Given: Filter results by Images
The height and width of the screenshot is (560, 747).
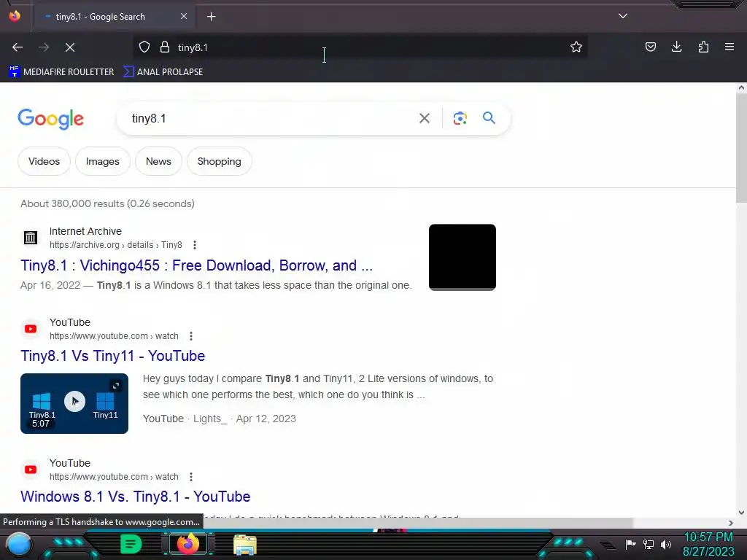Looking at the screenshot, I should (102, 161).
